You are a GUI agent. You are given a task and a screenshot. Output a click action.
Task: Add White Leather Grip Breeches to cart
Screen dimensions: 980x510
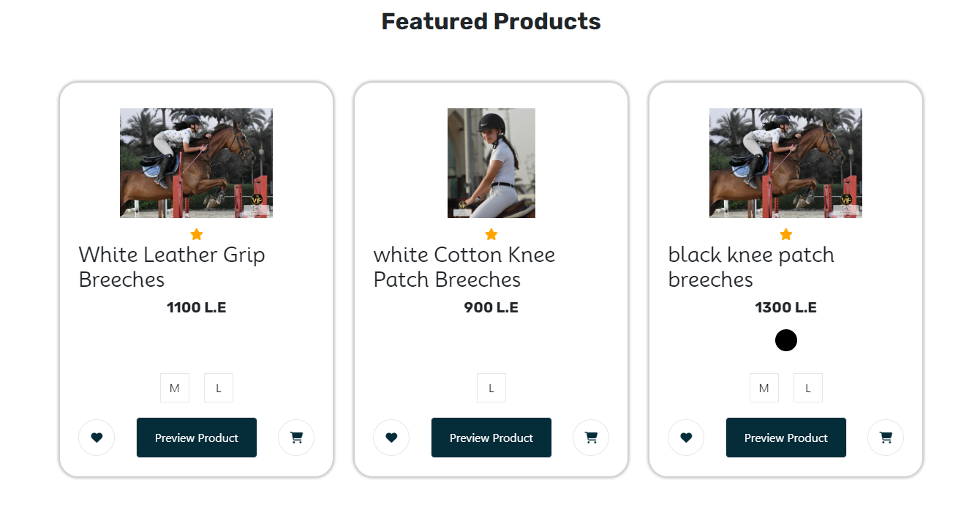pyautogui.click(x=296, y=438)
